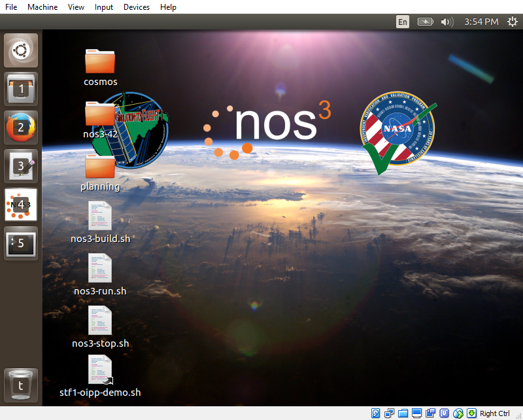
Task: Select the nos3-run.sh script file
Action: (100, 275)
